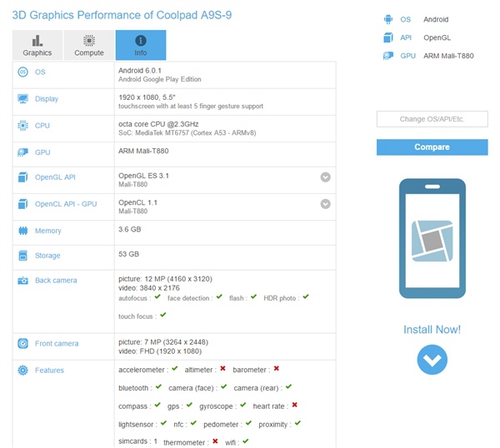Click the nfc check mark
Screen dimensions: 500x448
193,423
